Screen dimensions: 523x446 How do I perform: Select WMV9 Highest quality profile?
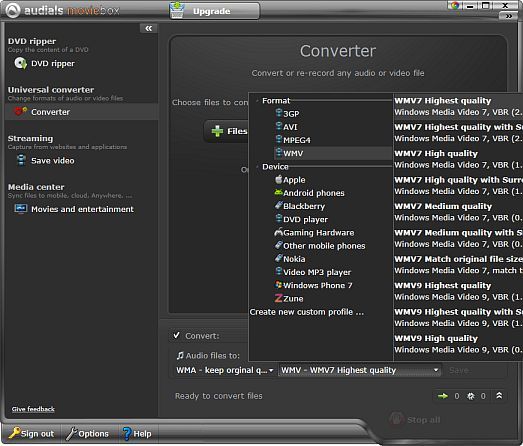tap(458, 291)
